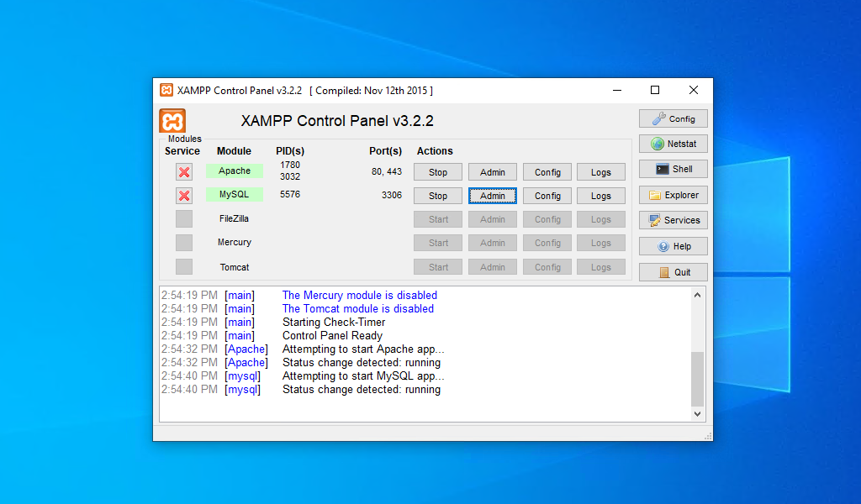The image size is (861, 504).
Task: Stop the Apache module
Action: [x=437, y=172]
